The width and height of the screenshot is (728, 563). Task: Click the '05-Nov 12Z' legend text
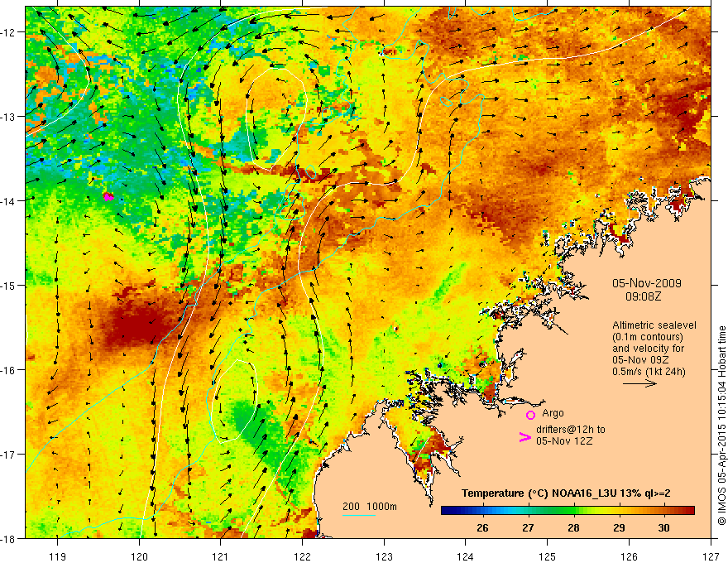tap(564, 441)
